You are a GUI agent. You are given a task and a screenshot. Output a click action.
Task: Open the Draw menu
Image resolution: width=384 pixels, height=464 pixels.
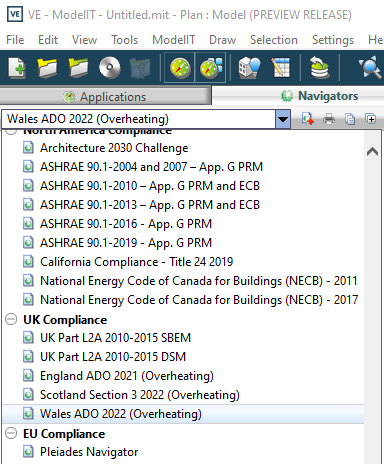click(222, 40)
